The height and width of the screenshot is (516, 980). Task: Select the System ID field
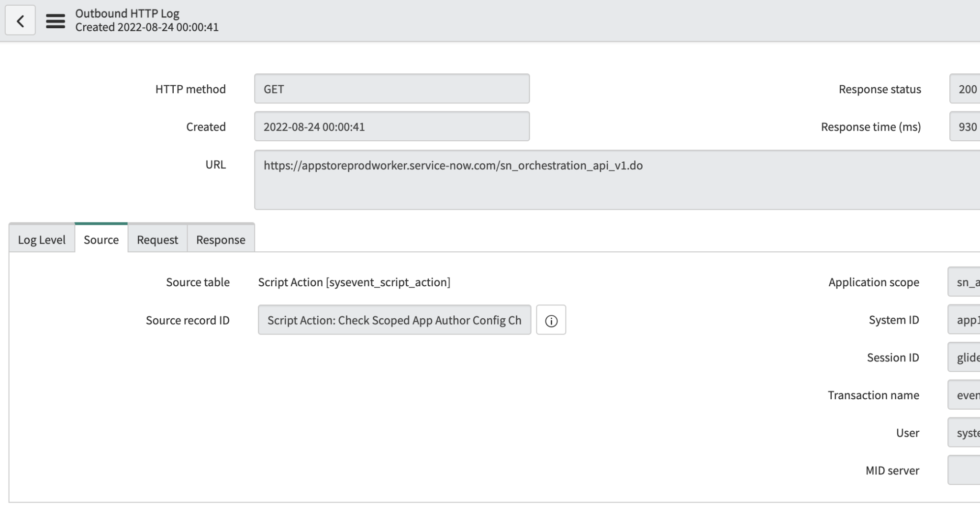[967, 319]
